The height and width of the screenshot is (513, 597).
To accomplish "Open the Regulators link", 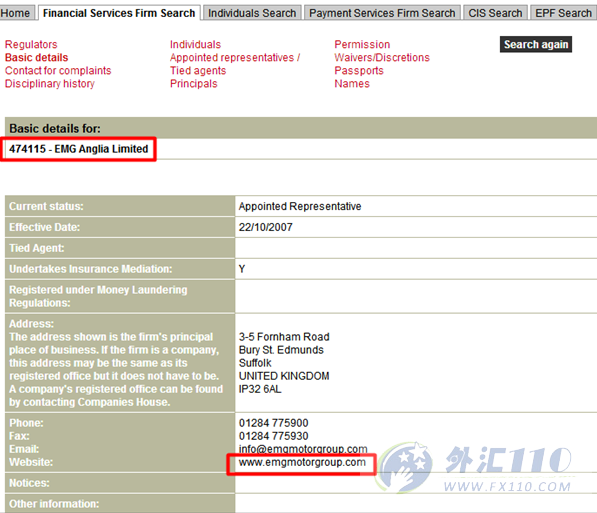I will (x=31, y=45).
